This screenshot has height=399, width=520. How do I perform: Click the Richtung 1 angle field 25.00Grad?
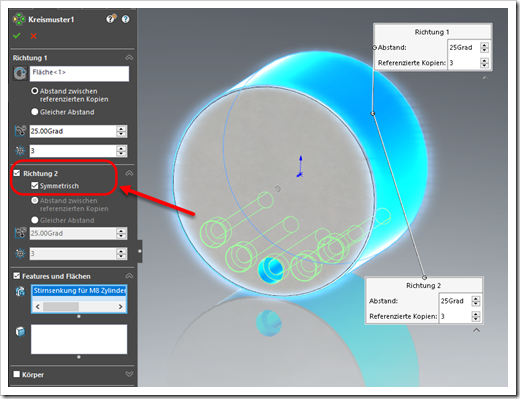click(73, 131)
